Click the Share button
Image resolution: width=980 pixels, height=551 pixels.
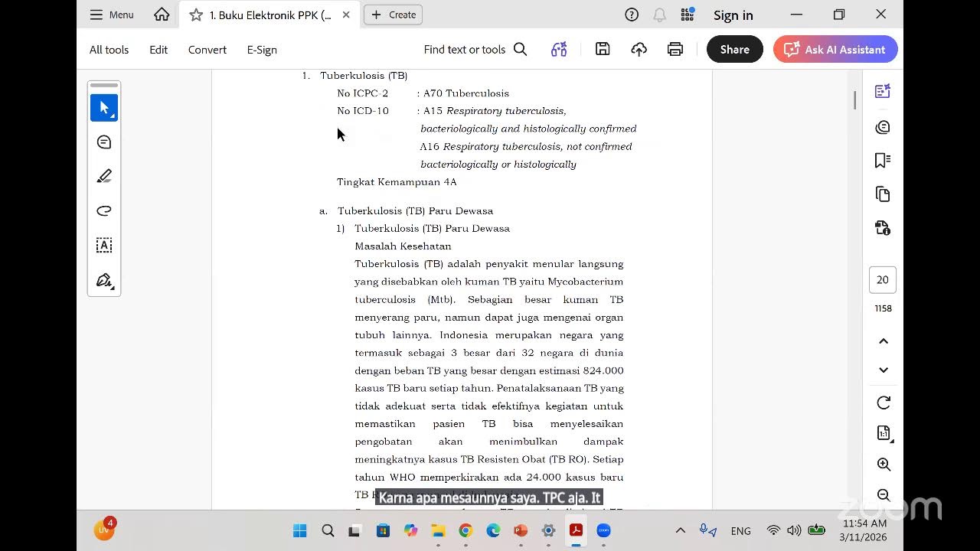point(734,50)
